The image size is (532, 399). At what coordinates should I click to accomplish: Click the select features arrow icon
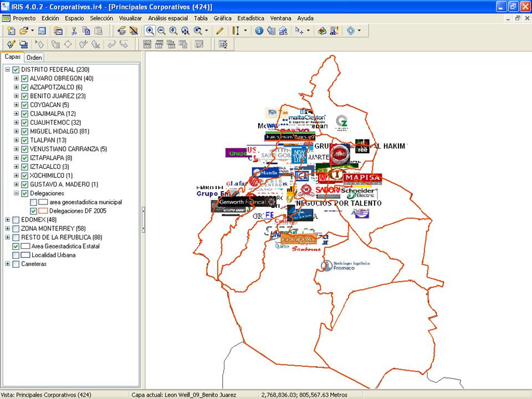(x=299, y=31)
